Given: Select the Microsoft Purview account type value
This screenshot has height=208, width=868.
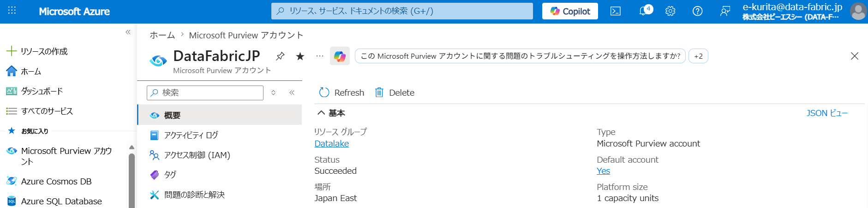Looking at the screenshot, I should tap(648, 143).
